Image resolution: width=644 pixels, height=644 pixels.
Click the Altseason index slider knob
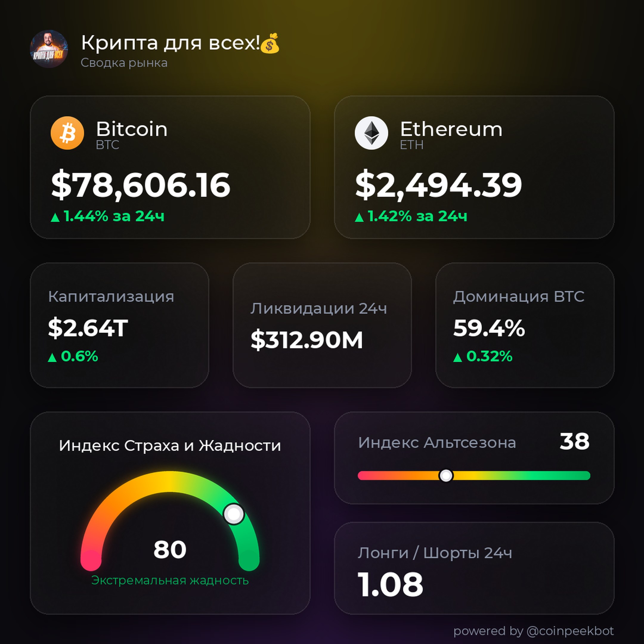pos(446,476)
